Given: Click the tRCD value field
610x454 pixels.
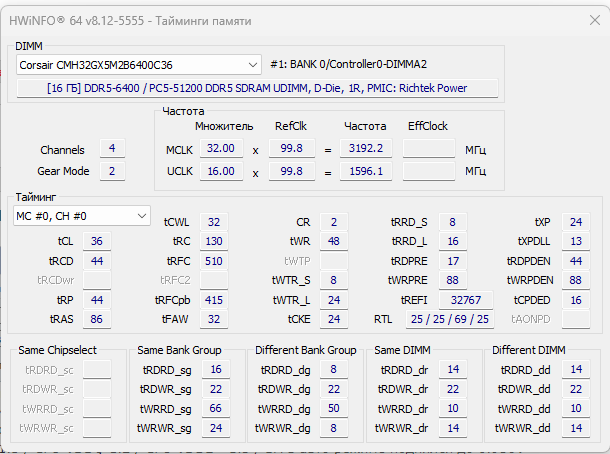Looking at the screenshot, I should point(97,261).
